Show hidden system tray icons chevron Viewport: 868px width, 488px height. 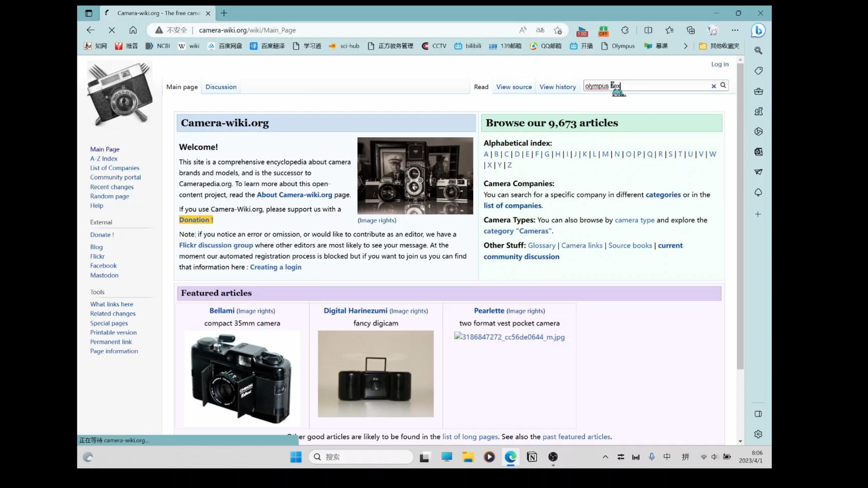click(x=605, y=457)
